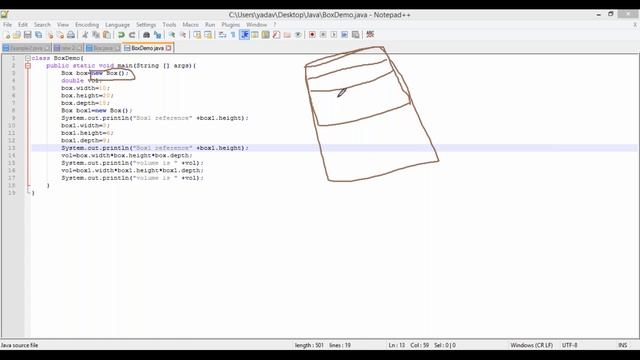Switch to the new 2 tab
The image size is (640, 360).
click(x=68, y=48)
